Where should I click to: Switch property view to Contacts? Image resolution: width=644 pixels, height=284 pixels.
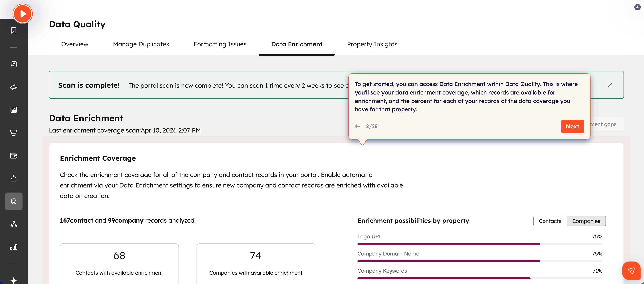point(550,221)
